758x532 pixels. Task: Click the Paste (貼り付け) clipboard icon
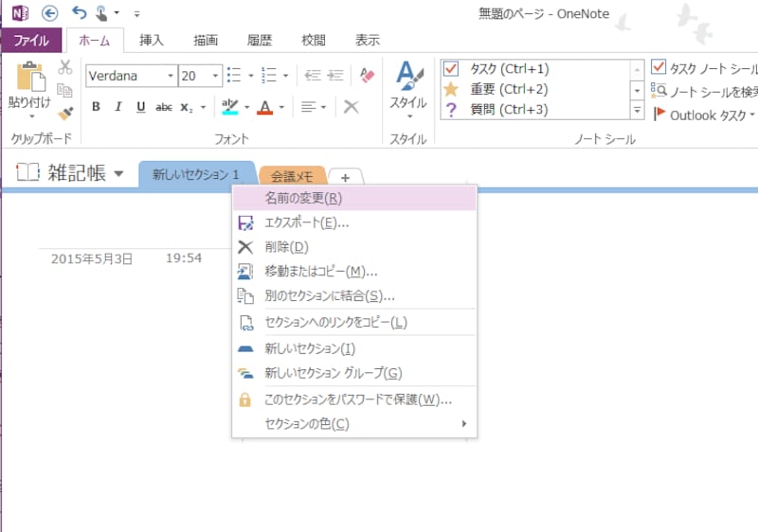pyautogui.click(x=31, y=77)
